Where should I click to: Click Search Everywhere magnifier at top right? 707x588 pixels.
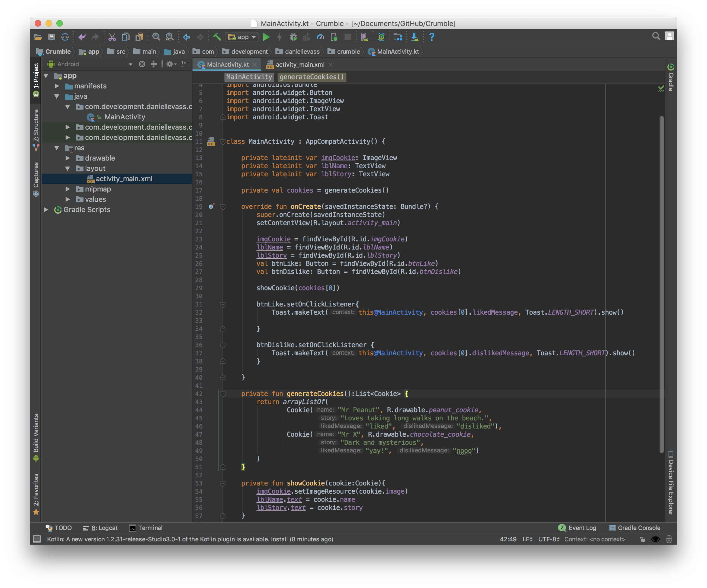[656, 36]
